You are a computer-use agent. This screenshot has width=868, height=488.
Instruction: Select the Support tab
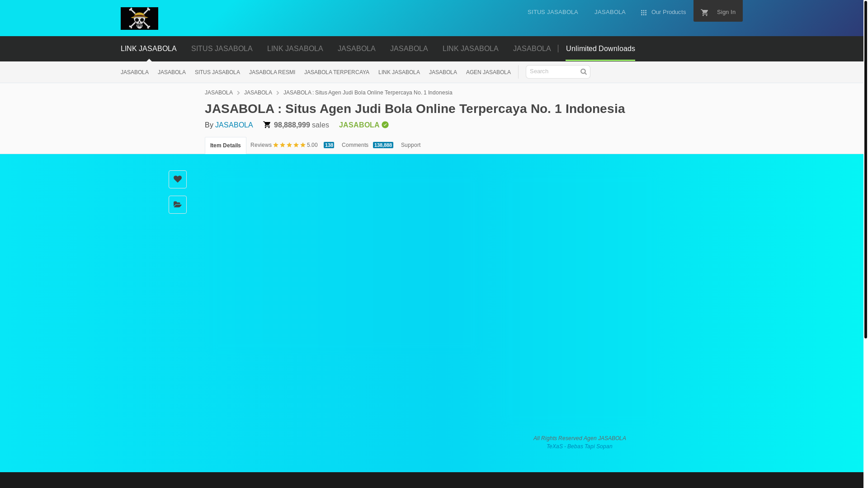[x=410, y=145]
